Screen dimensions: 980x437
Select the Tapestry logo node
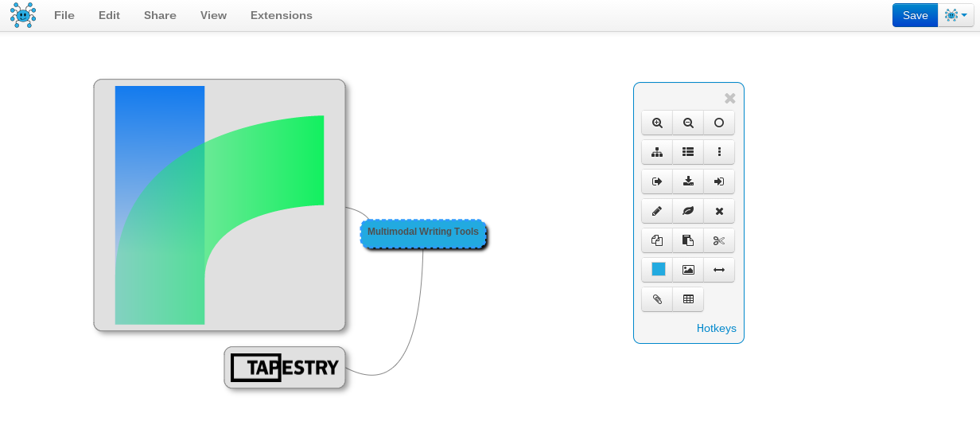tap(285, 368)
